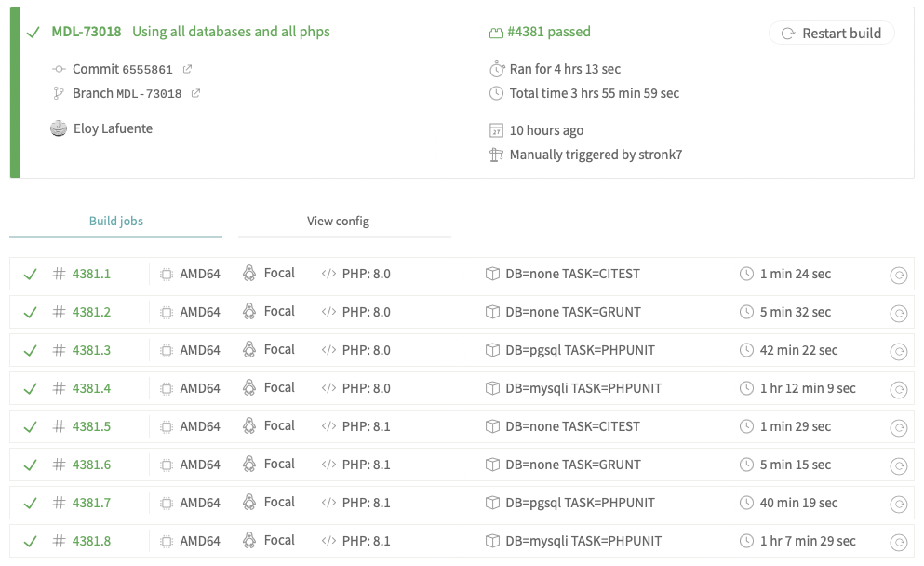Click the restart icon on job 4381.8
Screen dimensions: 924x566
pos(898,543)
